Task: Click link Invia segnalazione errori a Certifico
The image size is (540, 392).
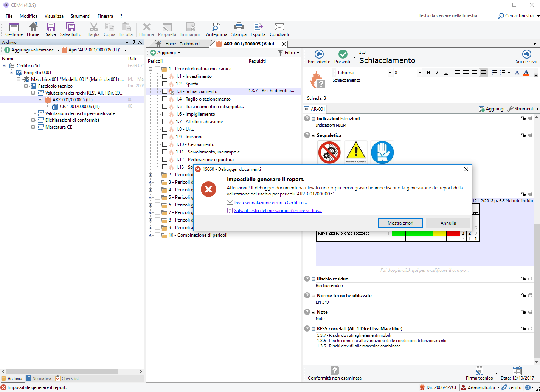Action: [x=270, y=203]
